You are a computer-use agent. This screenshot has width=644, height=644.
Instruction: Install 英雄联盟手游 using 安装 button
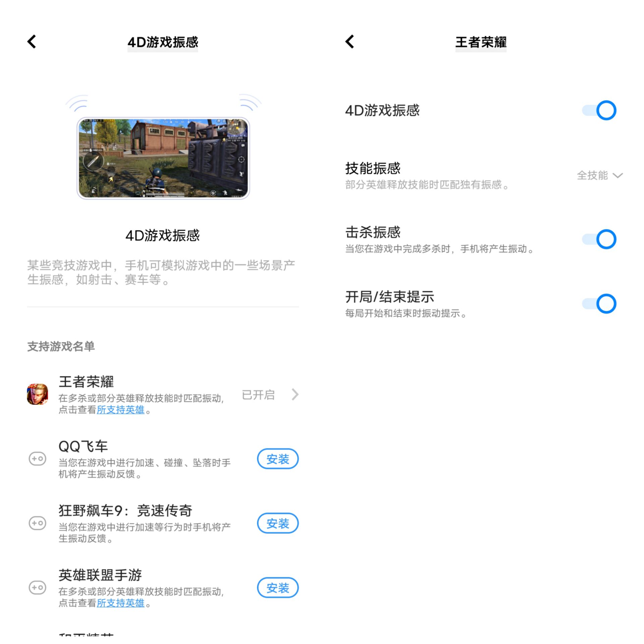(278, 588)
